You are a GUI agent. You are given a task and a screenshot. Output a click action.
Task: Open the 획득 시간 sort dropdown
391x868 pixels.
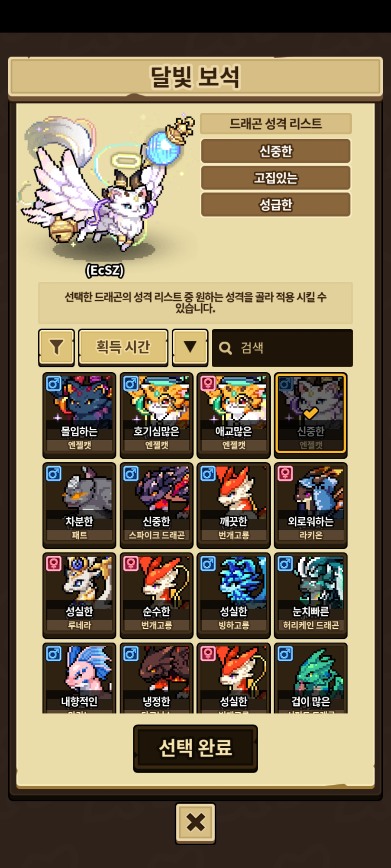coord(123,347)
